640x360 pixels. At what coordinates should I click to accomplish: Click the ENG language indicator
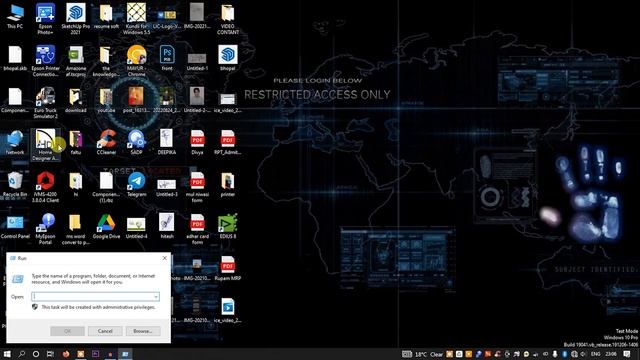(595, 354)
